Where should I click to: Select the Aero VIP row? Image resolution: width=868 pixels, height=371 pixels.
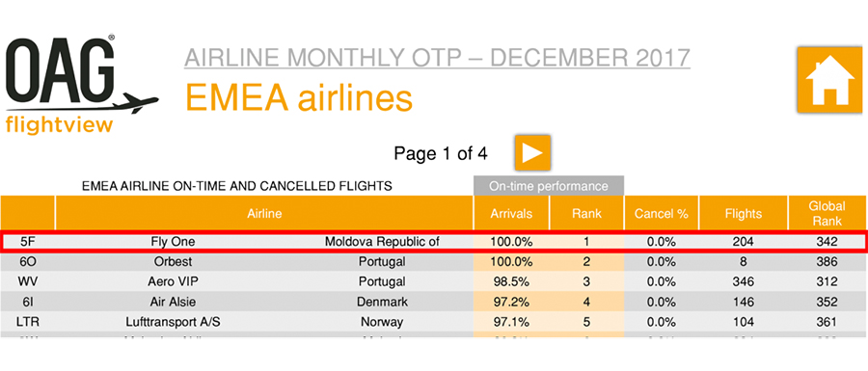click(434, 281)
